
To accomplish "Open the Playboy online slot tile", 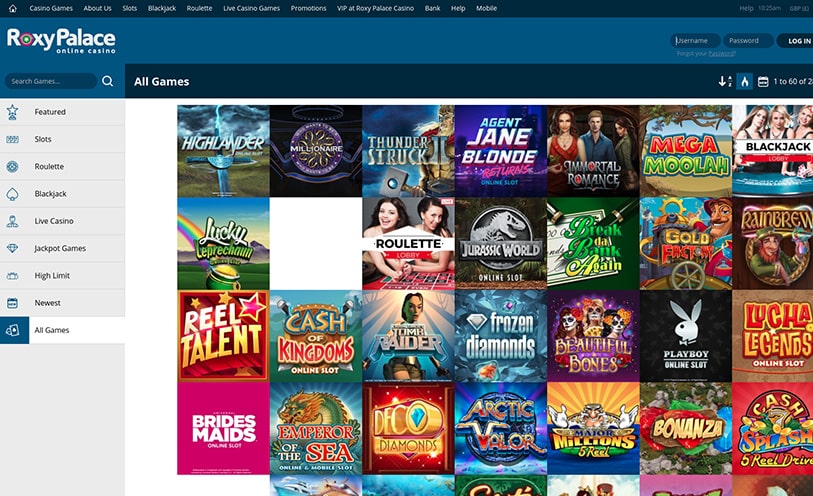I will coord(686,336).
